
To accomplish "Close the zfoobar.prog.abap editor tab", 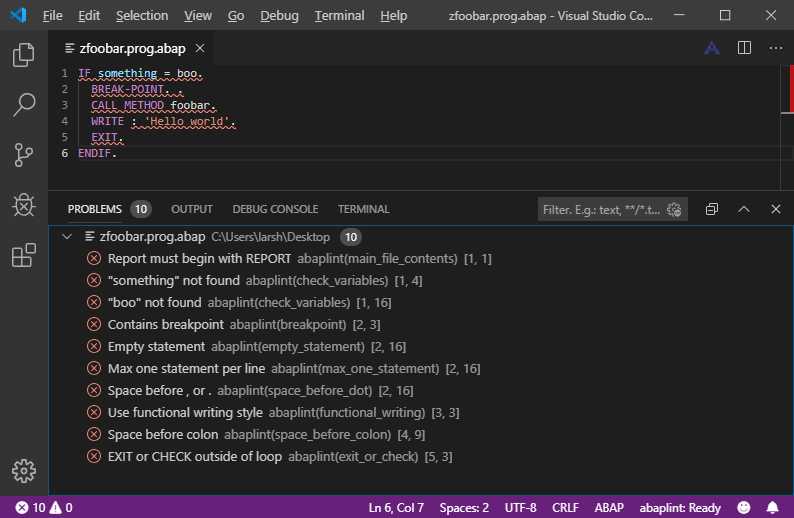I will click(x=200, y=49).
